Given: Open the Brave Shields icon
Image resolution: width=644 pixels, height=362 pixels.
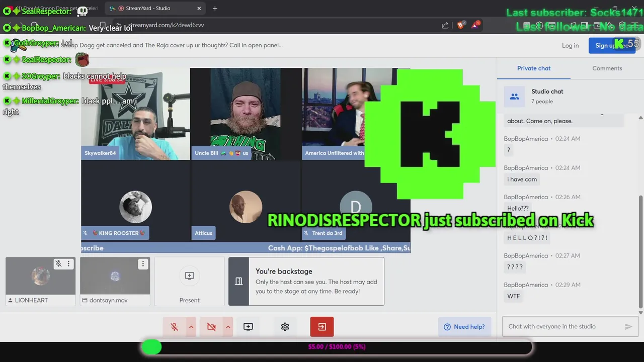Looking at the screenshot, I should (460, 25).
